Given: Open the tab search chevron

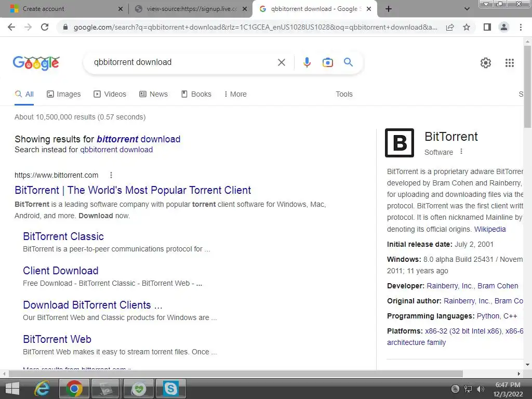Looking at the screenshot, I should click(x=467, y=9).
